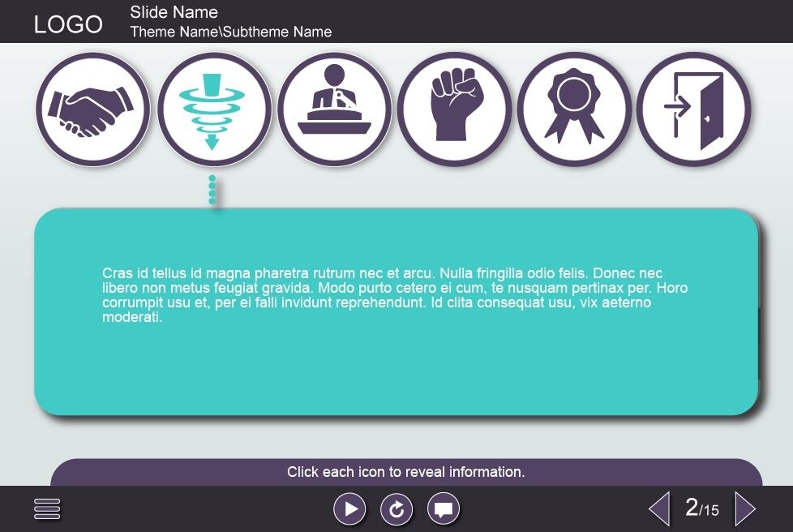793x532 pixels.
Task: Click the Lorem ipsum paragraph in teal panel
Action: click(394, 295)
